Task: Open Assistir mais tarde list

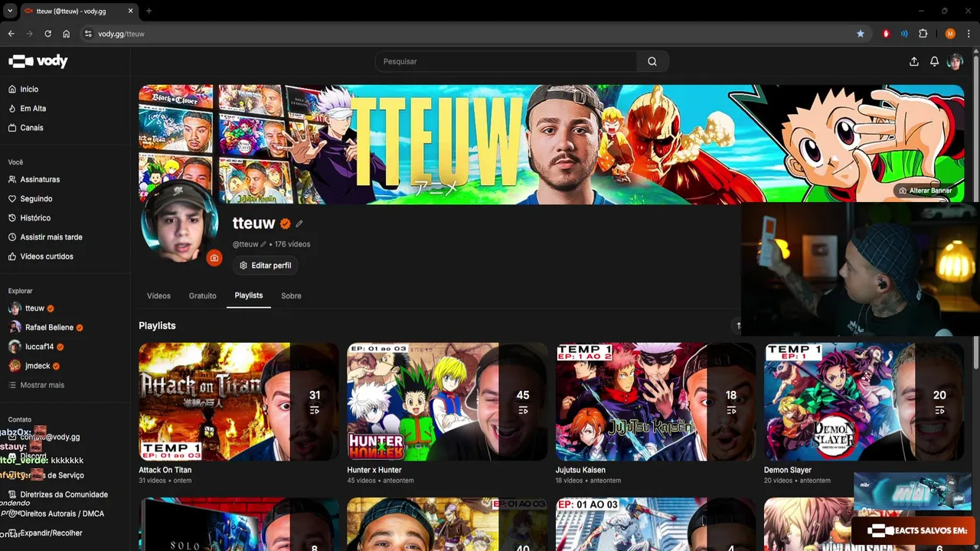Action: (51, 237)
